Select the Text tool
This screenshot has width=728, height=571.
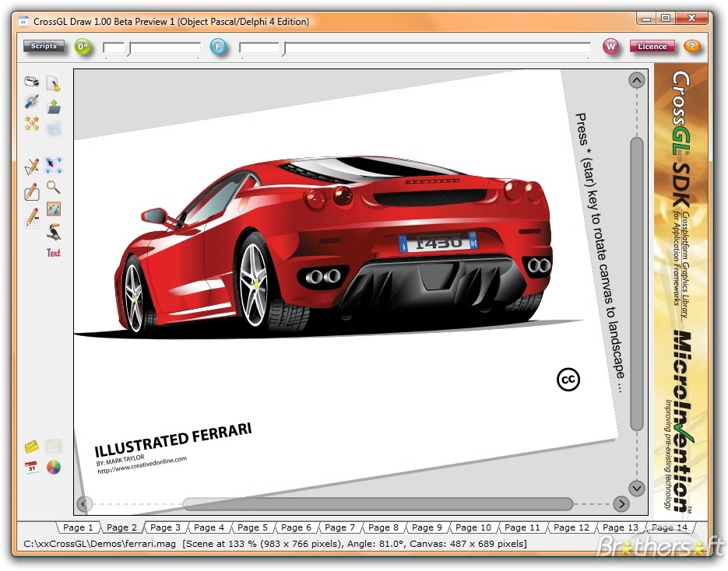[53, 253]
